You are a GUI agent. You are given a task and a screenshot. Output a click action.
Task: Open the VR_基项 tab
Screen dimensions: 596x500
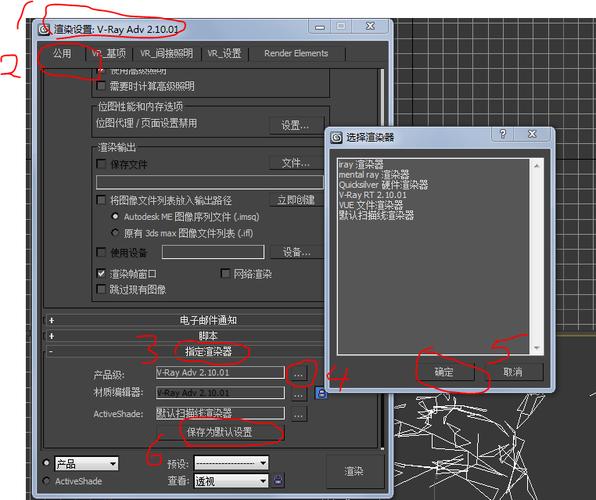[109, 54]
